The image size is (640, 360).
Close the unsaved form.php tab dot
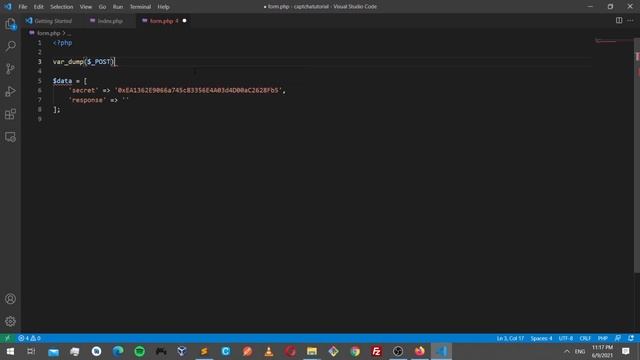click(184, 21)
